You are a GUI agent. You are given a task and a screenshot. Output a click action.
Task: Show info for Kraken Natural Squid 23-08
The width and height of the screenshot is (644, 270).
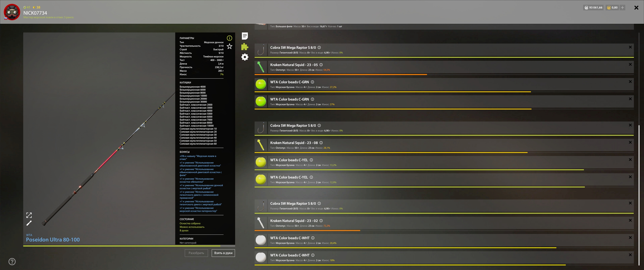321,143
